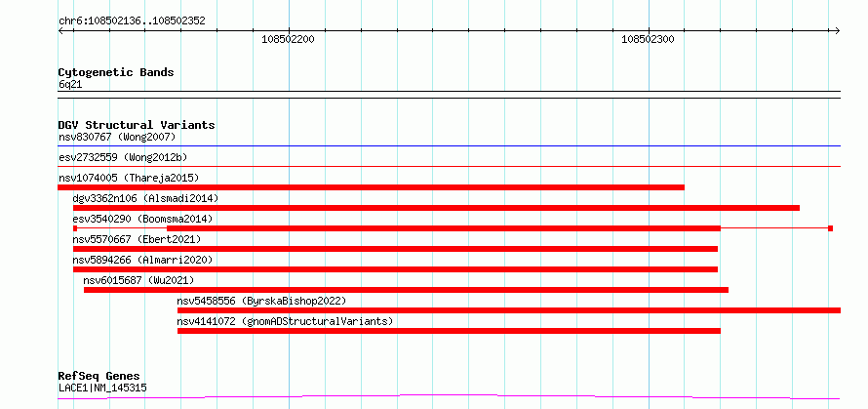
Task: Click the 6q21 cytogenetic band bar
Action: click(450, 95)
